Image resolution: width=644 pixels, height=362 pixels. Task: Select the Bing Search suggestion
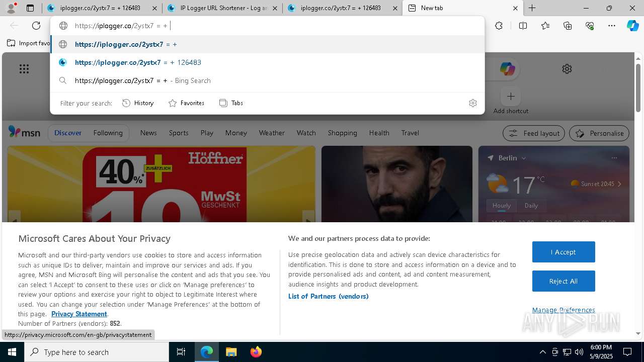(x=267, y=80)
